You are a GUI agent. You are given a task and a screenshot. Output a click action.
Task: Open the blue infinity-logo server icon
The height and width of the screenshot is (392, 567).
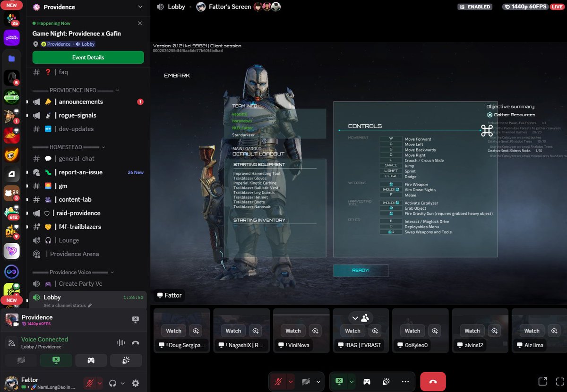click(12, 272)
